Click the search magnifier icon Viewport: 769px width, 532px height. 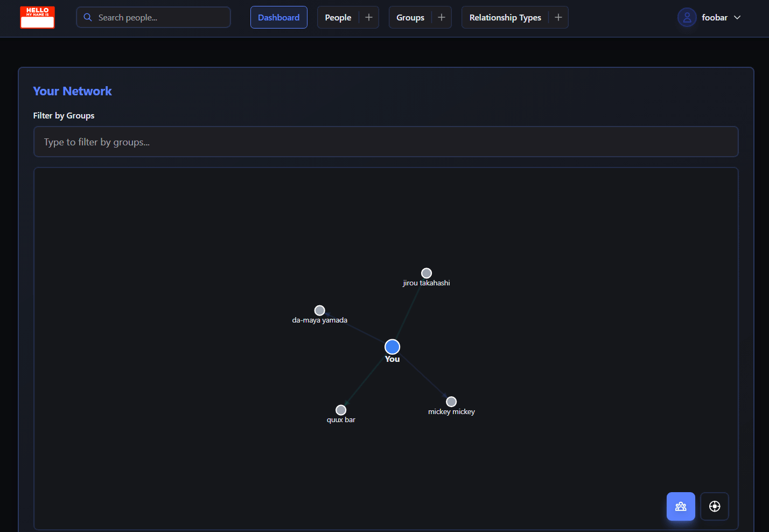[x=88, y=17]
